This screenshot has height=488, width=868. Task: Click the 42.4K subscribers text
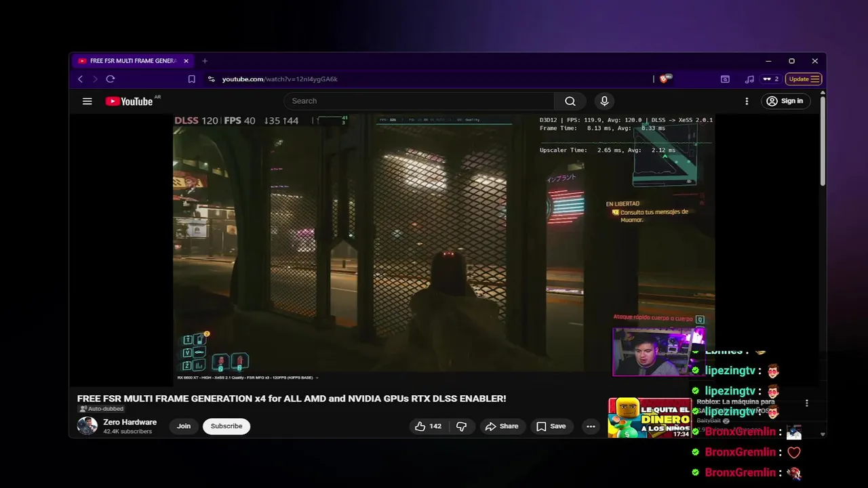(x=127, y=432)
